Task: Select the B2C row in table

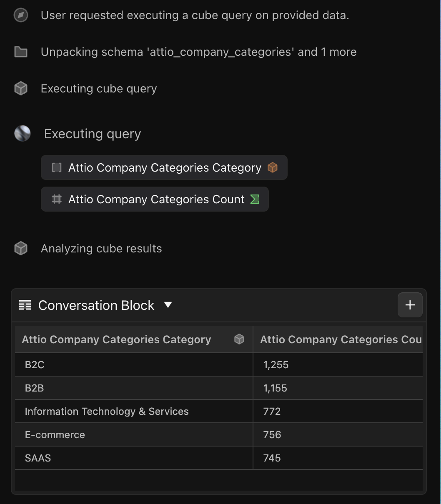Action: 219,365
